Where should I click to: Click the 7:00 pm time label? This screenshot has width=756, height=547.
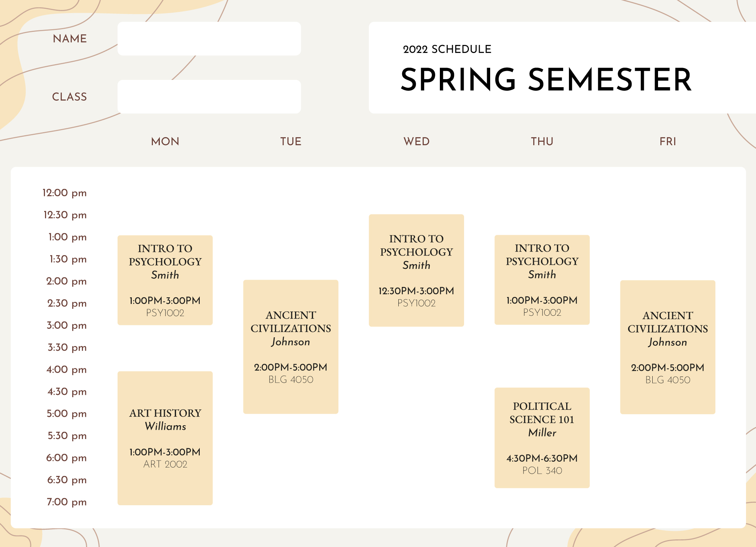coord(66,502)
